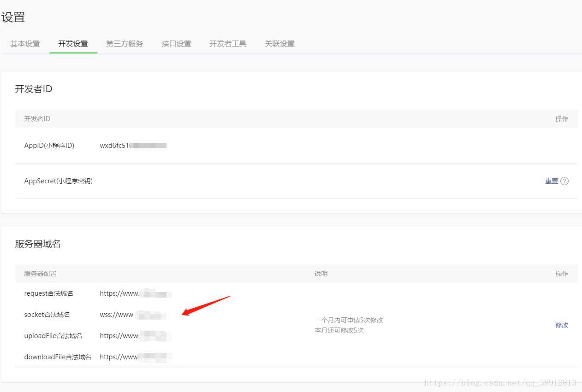Click the 服务器域名 section heading
Screen dimensions: 582x392
point(38,244)
